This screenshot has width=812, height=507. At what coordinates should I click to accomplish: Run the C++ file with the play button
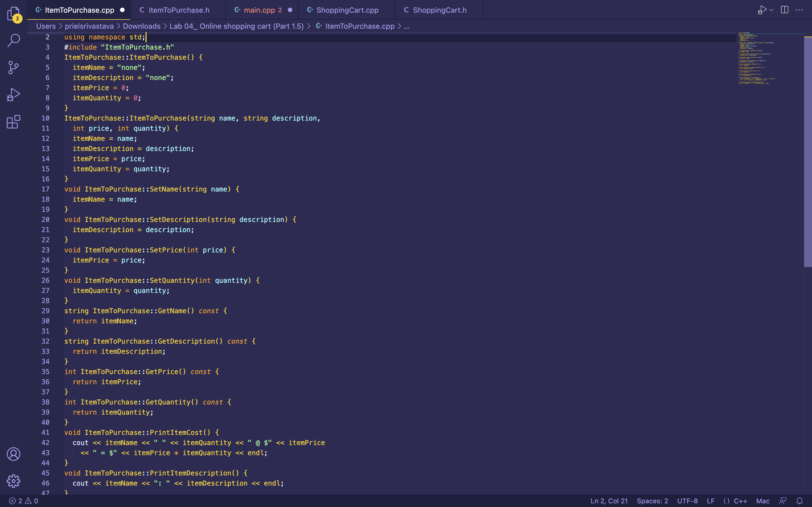[762, 10]
